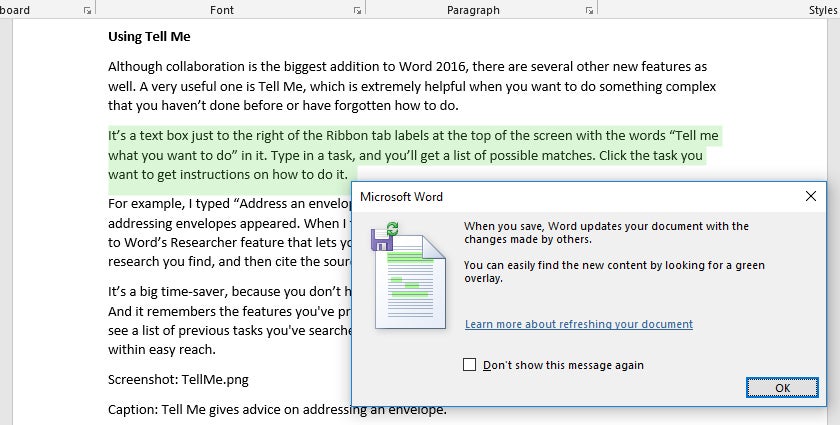Click the Paragraph group label
The width and height of the screenshot is (840, 425).
pos(473,10)
